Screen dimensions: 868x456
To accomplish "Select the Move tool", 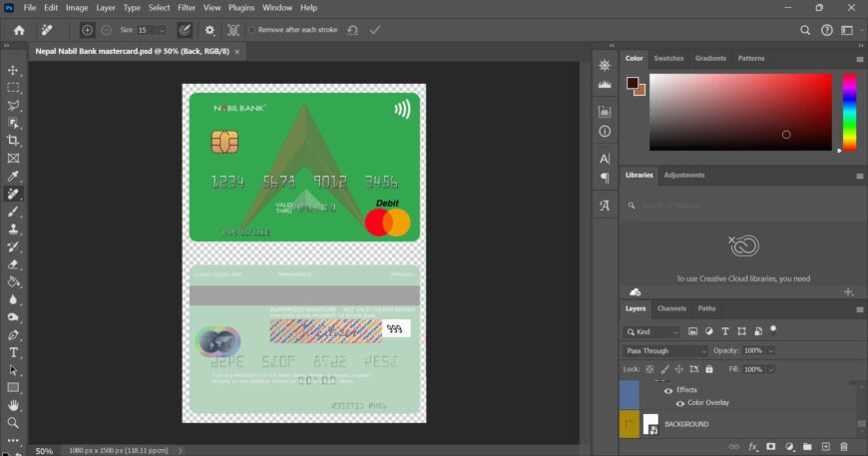I will click(14, 71).
